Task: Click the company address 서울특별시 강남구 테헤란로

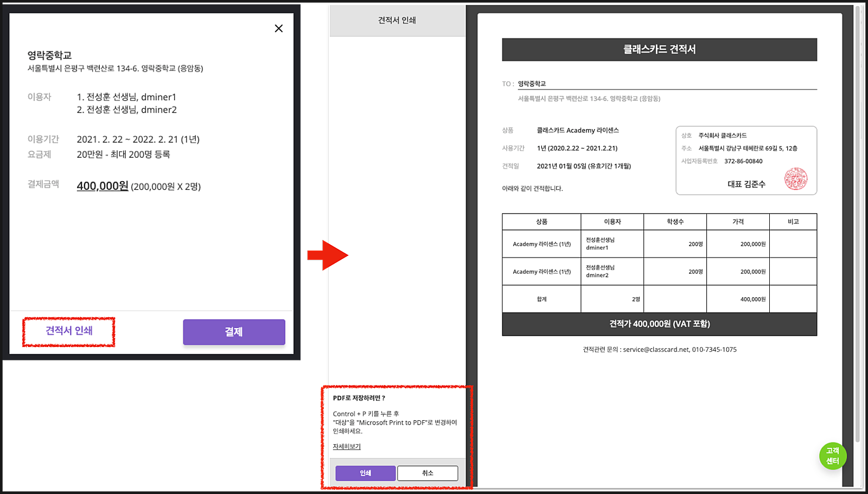Action: (x=748, y=148)
